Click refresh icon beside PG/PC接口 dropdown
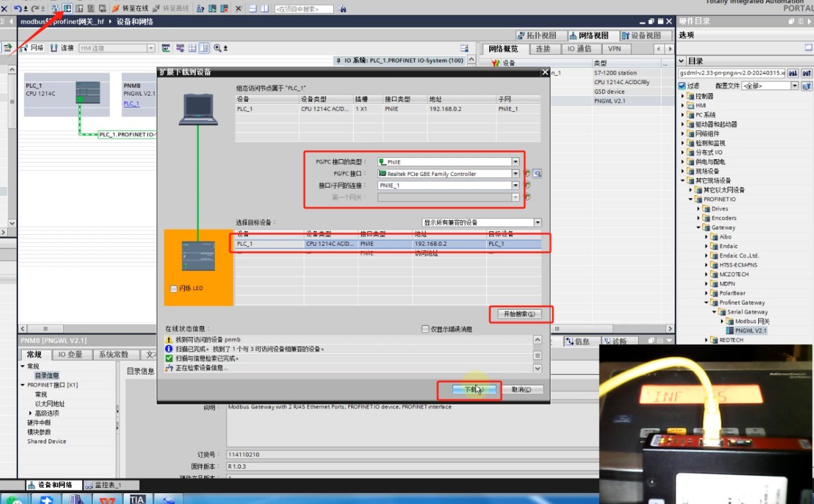814x504 pixels. point(526,173)
